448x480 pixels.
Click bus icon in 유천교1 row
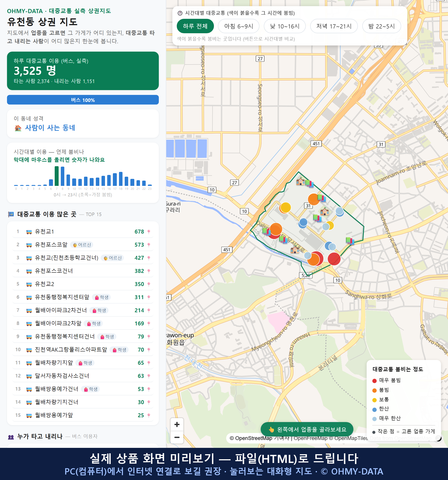coord(29,232)
